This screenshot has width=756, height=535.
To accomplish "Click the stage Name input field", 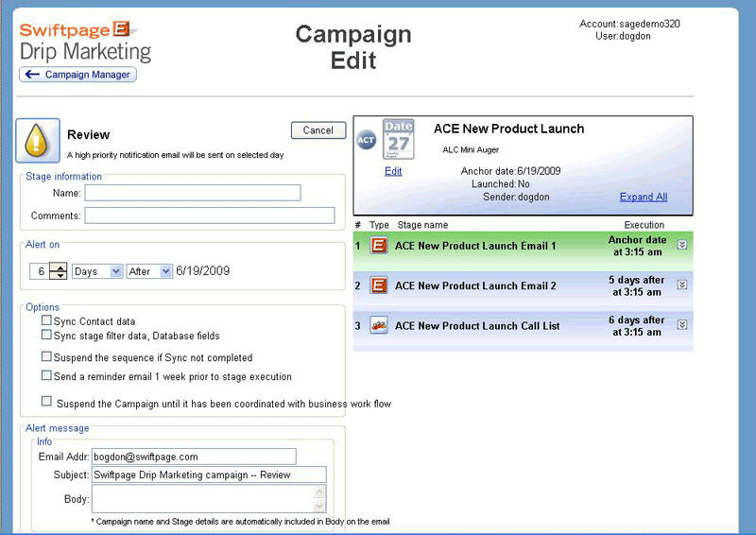I will point(193,193).
